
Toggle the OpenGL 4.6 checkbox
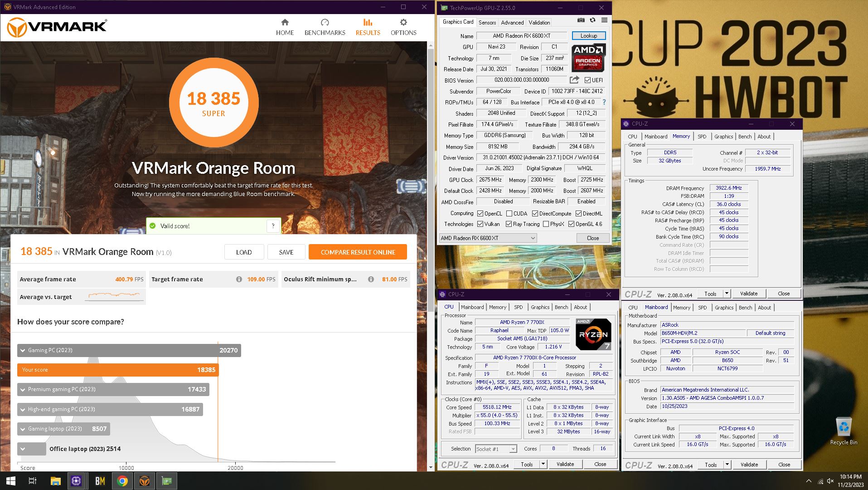571,224
